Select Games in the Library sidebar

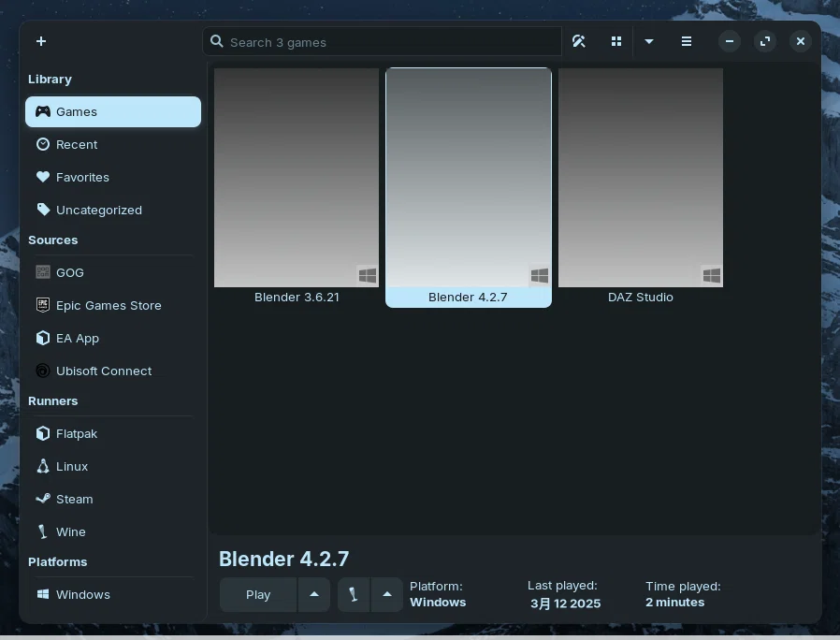[x=113, y=111]
